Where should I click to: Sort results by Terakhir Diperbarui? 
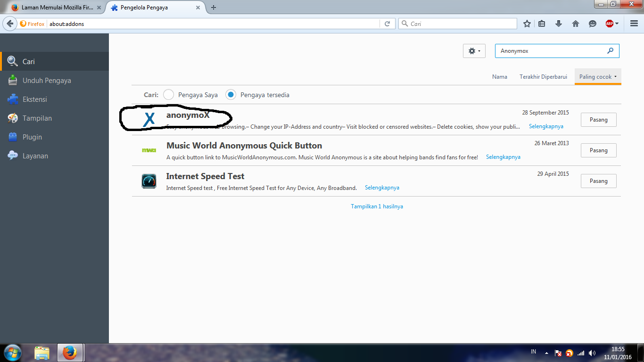[543, 77]
